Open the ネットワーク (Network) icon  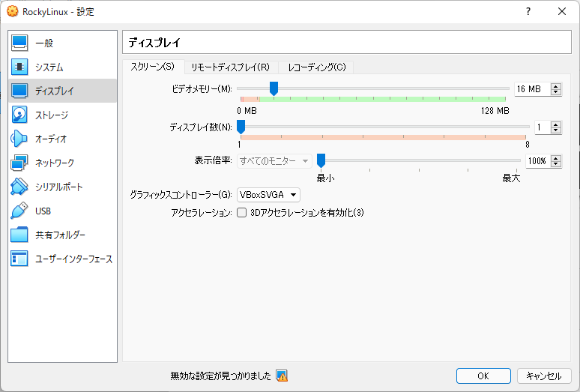pos(19,163)
